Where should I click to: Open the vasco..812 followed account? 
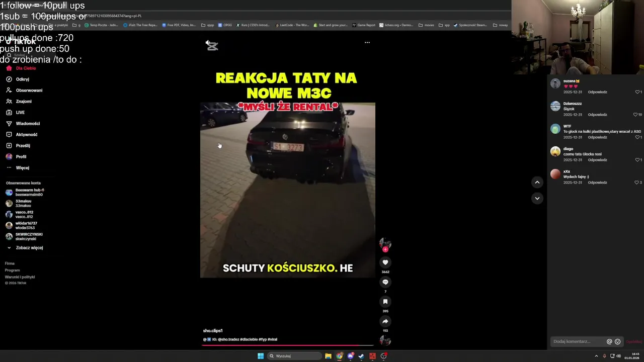20,215
